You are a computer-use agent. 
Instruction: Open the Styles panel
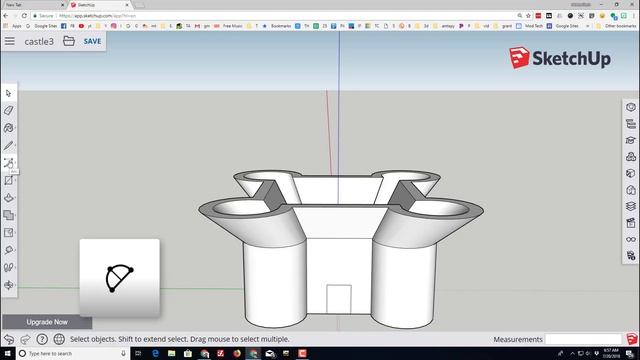[631, 190]
